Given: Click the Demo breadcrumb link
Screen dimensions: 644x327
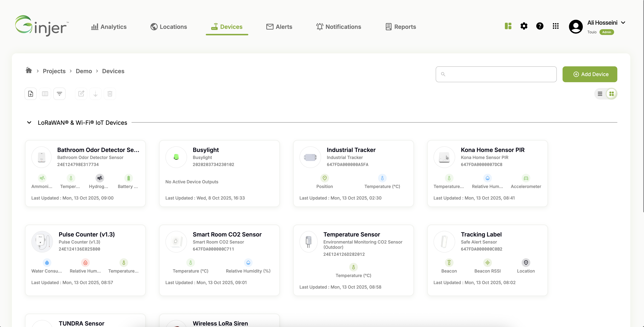Looking at the screenshot, I should coord(84,71).
